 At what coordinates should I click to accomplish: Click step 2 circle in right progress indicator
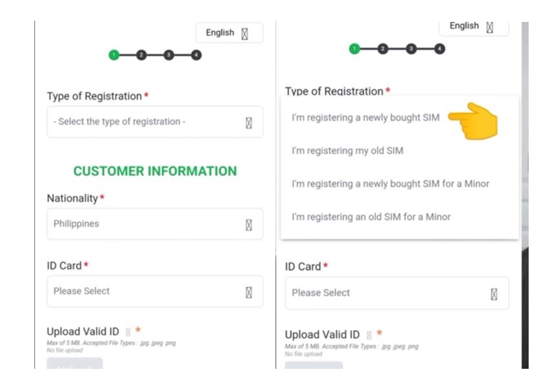tap(383, 49)
